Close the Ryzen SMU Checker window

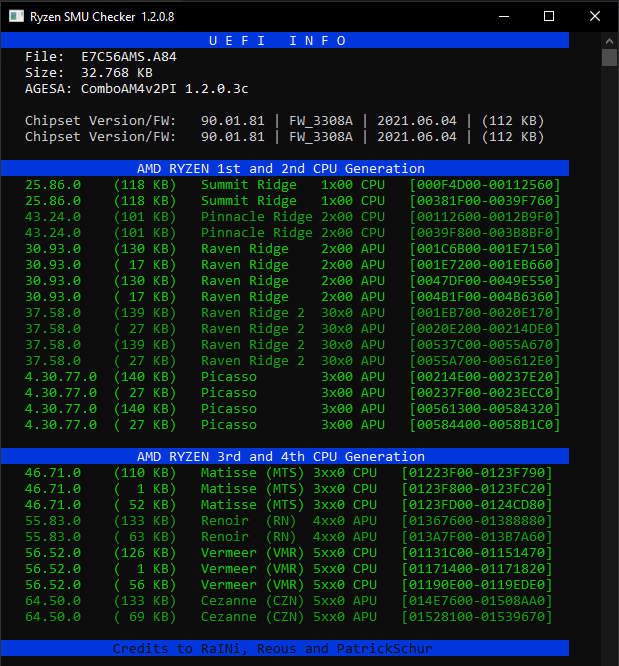(595, 17)
